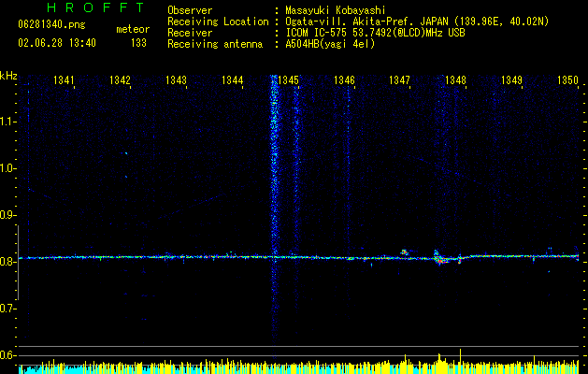This screenshot has width=588, height=374.
Task: Select the Ogata-vill. Akita-Pref. JAPAN location text
Action: tap(417, 22)
